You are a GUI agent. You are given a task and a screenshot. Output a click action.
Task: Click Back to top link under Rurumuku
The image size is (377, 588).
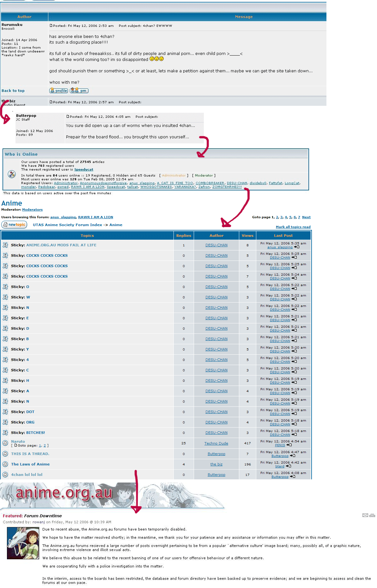pos(13,91)
